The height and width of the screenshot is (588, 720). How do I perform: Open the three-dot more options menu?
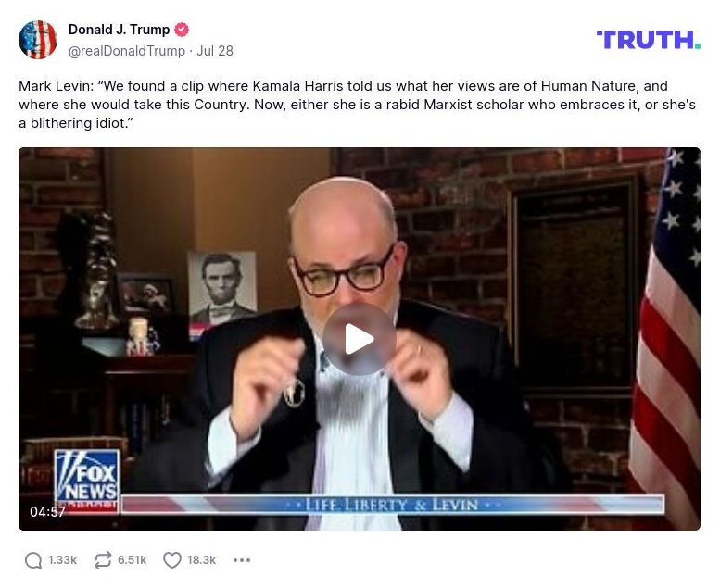[242, 560]
